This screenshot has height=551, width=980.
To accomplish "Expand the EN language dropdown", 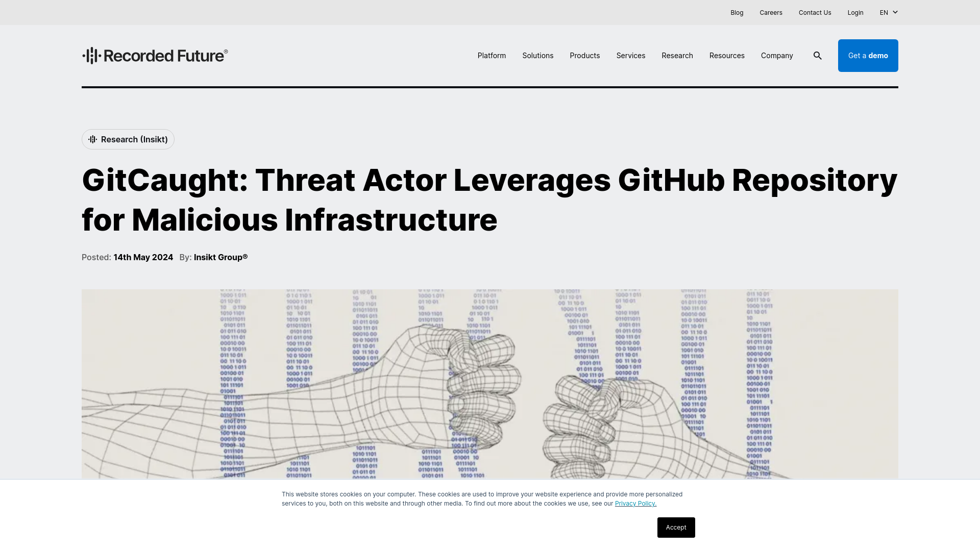I will coord(889,12).
